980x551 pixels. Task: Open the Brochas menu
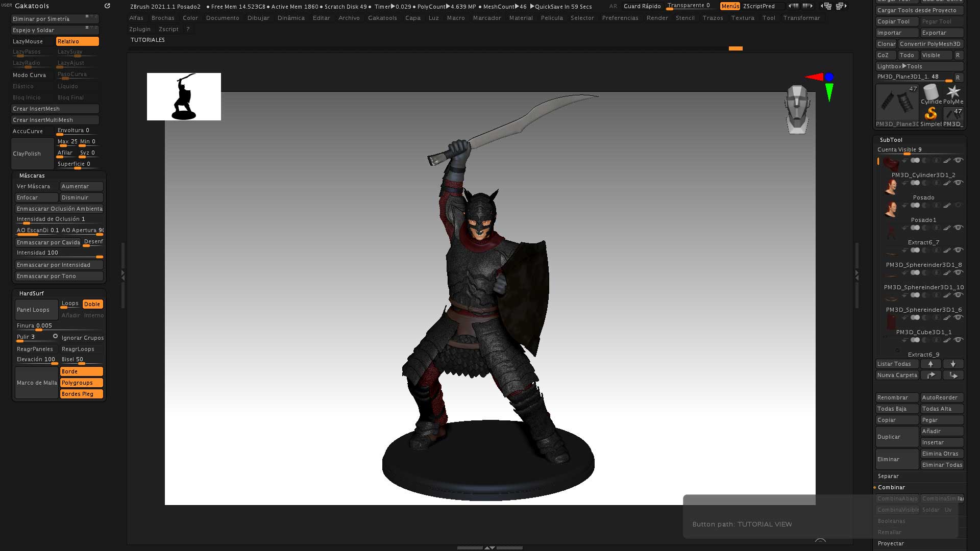click(x=163, y=18)
